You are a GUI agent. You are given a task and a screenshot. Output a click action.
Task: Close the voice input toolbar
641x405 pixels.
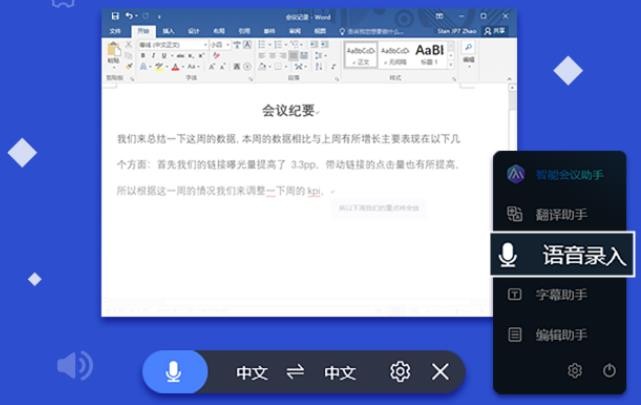coord(440,372)
